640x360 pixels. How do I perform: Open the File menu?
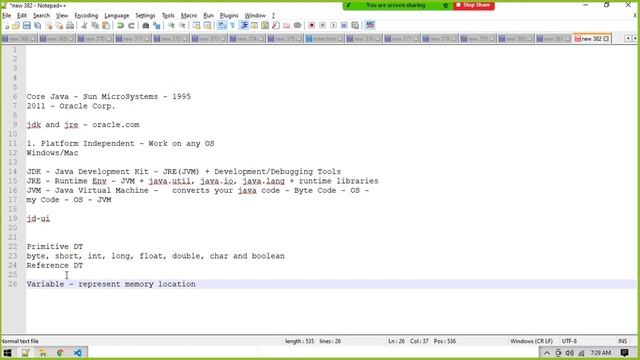pos(7,16)
